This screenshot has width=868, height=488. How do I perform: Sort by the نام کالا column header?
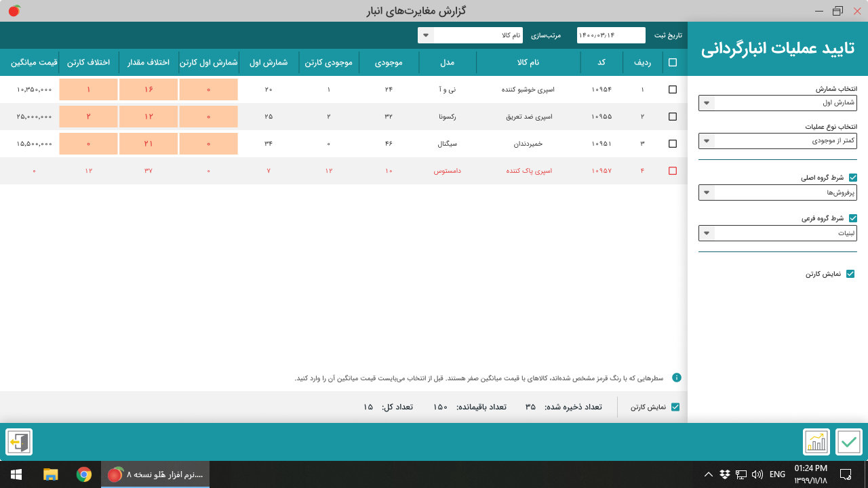pos(528,62)
